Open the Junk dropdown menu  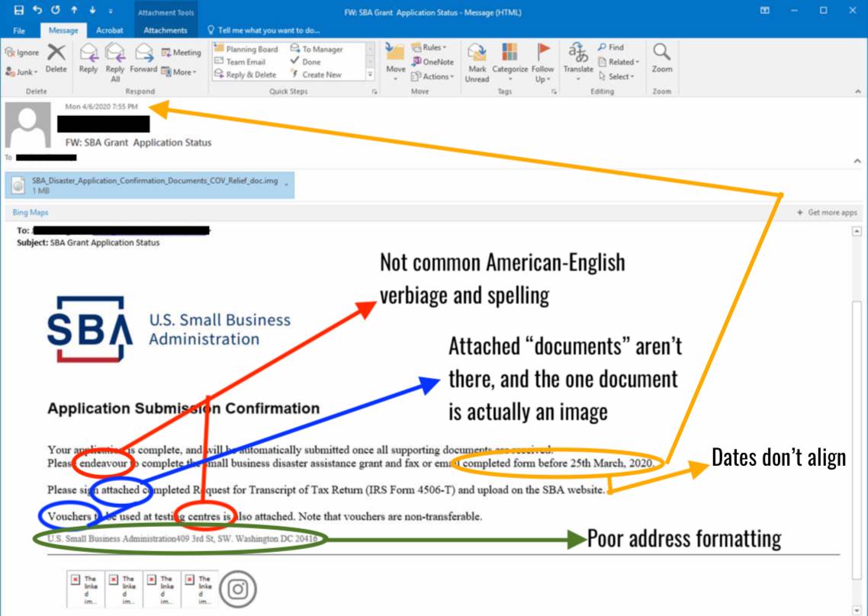21,72
